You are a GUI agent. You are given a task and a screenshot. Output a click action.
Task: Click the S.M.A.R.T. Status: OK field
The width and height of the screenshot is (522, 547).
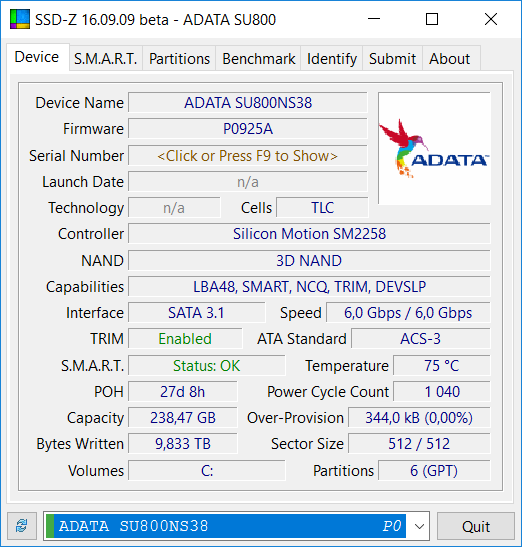207,366
